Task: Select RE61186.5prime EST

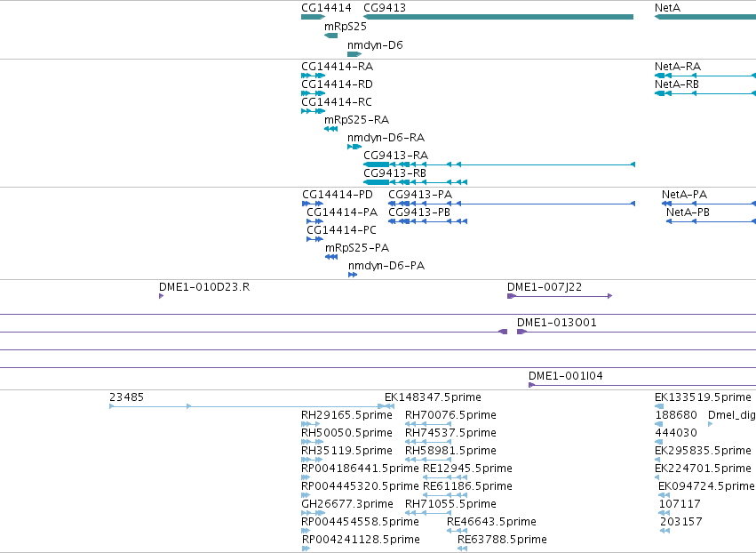Action: tap(445, 495)
